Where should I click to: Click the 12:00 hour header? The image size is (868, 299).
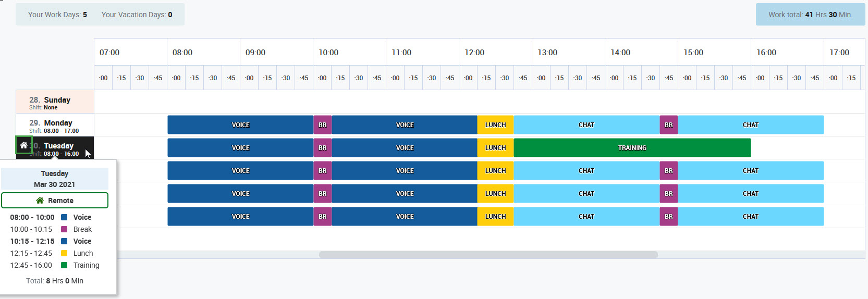[474, 53]
